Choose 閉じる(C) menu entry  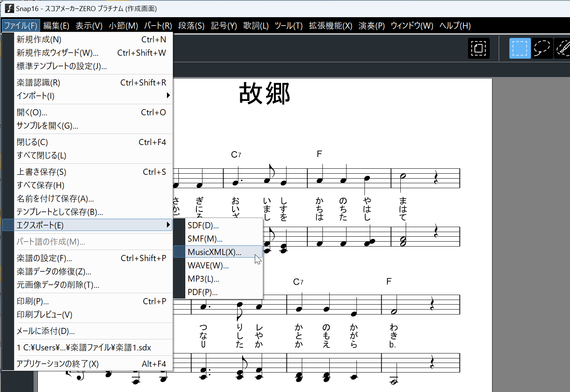click(x=93, y=142)
